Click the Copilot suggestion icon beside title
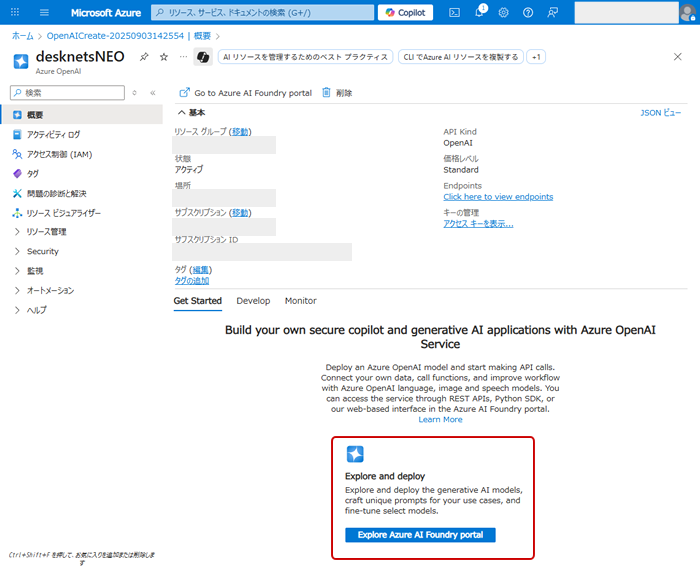 tap(203, 57)
